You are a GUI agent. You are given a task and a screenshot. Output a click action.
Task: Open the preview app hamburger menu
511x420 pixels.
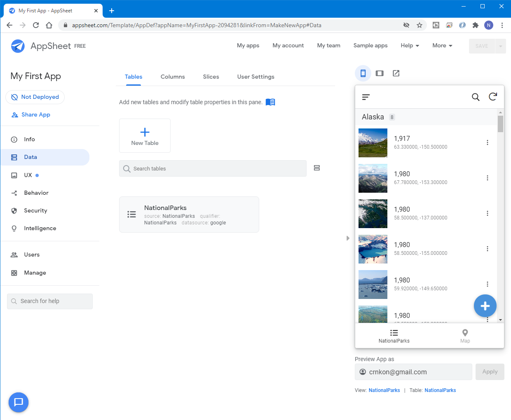click(x=366, y=97)
